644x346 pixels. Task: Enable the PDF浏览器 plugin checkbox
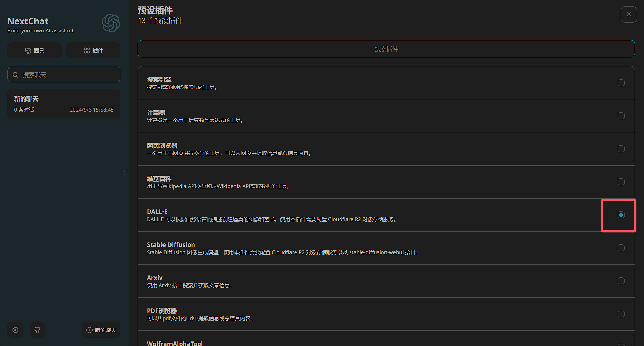coord(621,314)
